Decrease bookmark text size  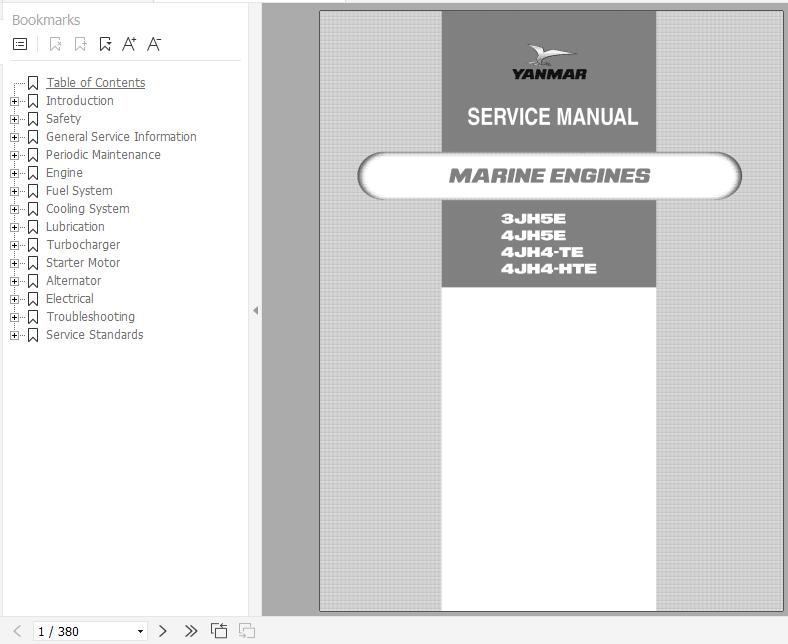154,44
